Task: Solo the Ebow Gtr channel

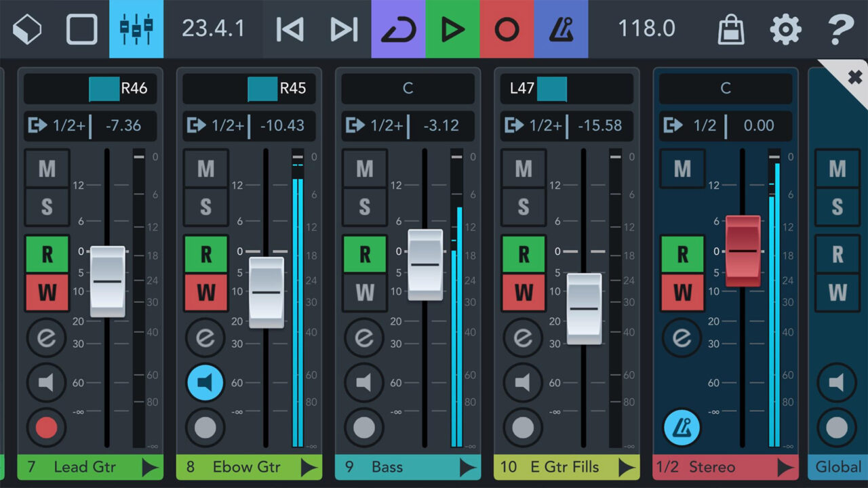Action: [x=205, y=207]
